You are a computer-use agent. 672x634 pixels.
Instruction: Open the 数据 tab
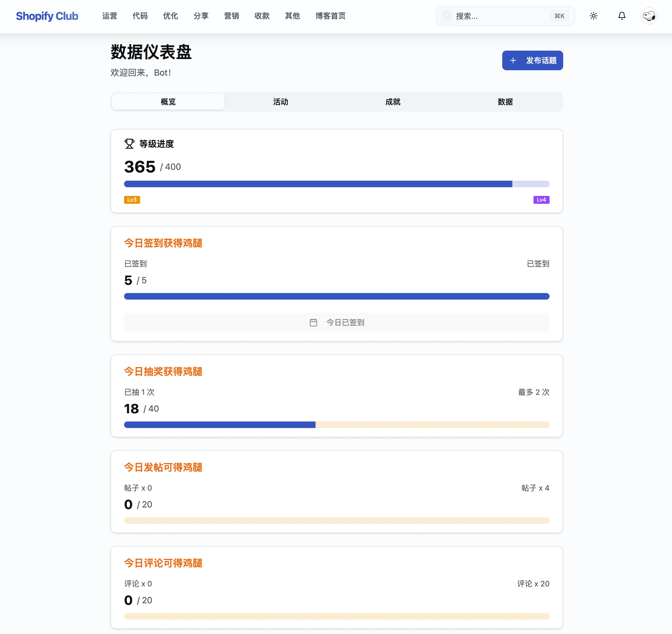point(505,101)
